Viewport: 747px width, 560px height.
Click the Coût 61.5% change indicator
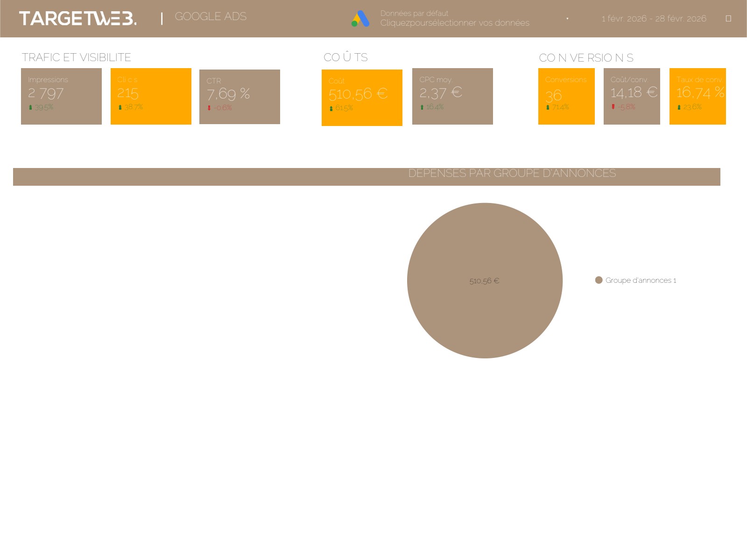coord(341,108)
